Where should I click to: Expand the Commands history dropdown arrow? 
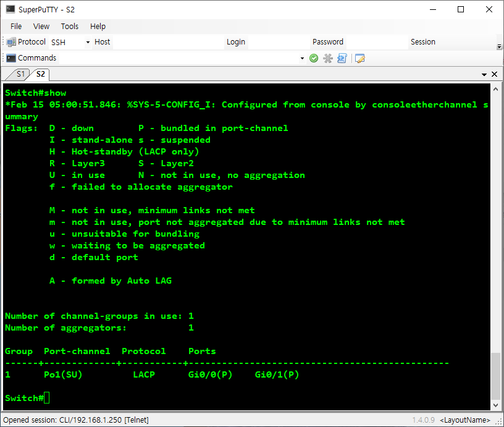click(302, 58)
